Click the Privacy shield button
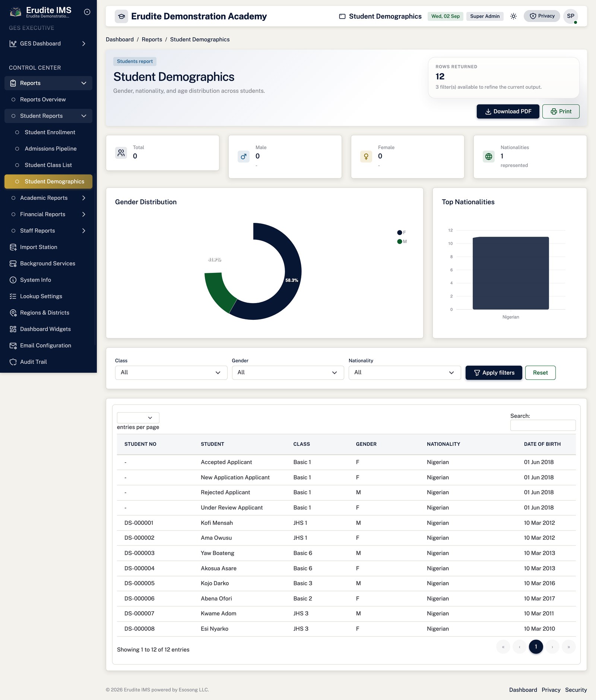This screenshot has width=596, height=700. 542,16
